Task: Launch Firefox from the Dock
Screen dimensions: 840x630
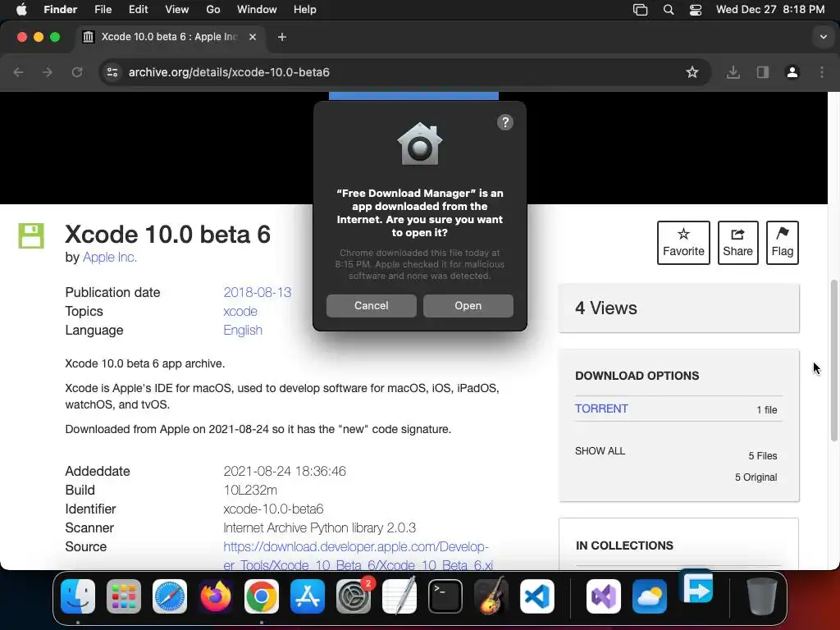Action: [x=216, y=596]
